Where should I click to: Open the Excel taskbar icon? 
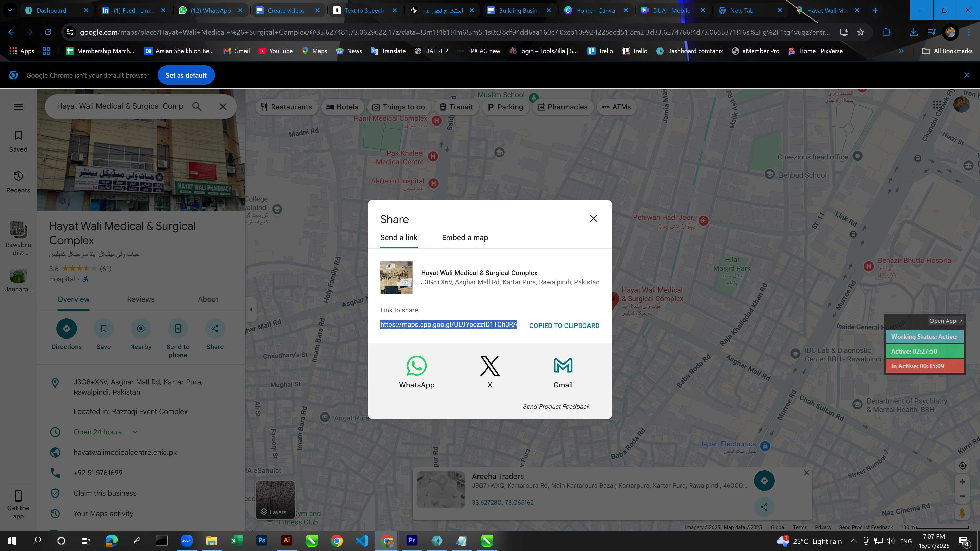pyautogui.click(x=237, y=541)
